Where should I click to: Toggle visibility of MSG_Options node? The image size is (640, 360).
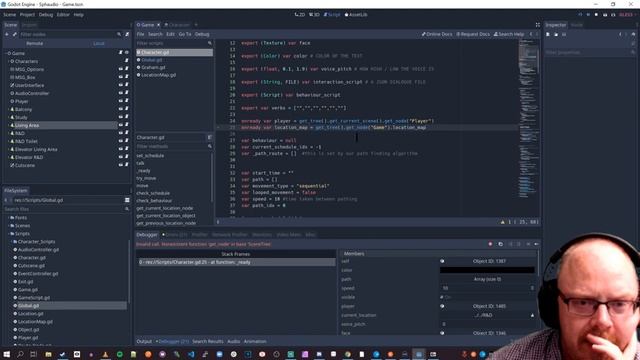[120, 69]
